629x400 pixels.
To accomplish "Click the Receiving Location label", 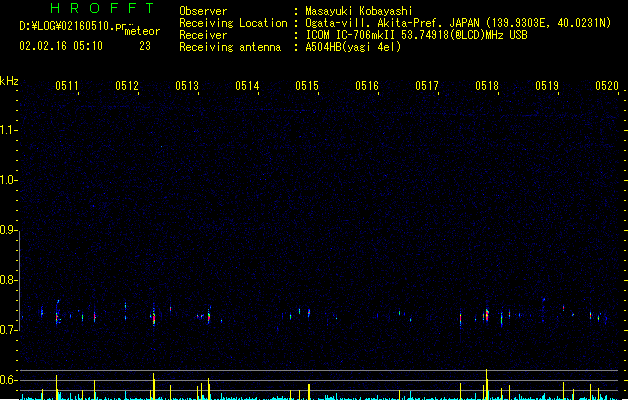I will coord(233,23).
